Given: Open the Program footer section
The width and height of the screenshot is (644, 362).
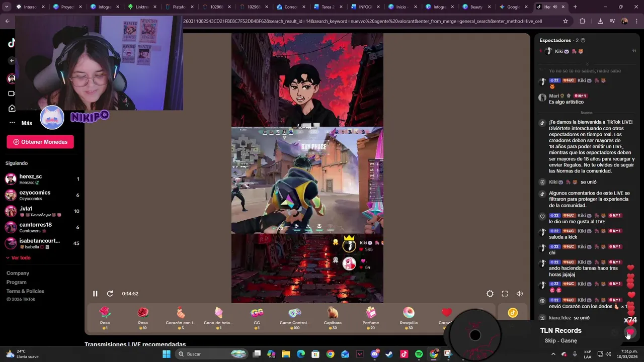Looking at the screenshot, I should click(x=17, y=282).
